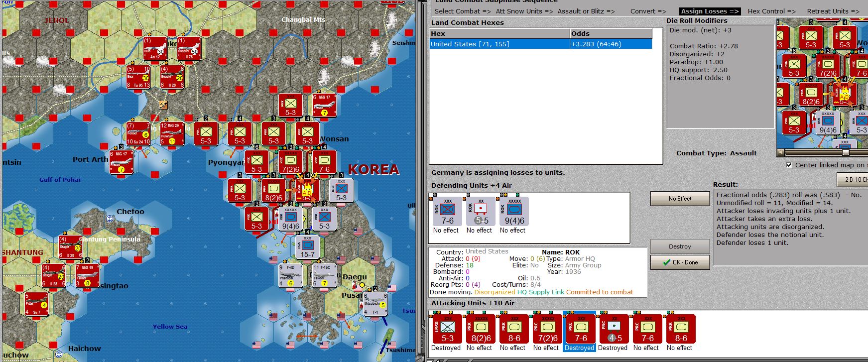
Task: Toggle Center linked map checkbox
Action: (789, 165)
